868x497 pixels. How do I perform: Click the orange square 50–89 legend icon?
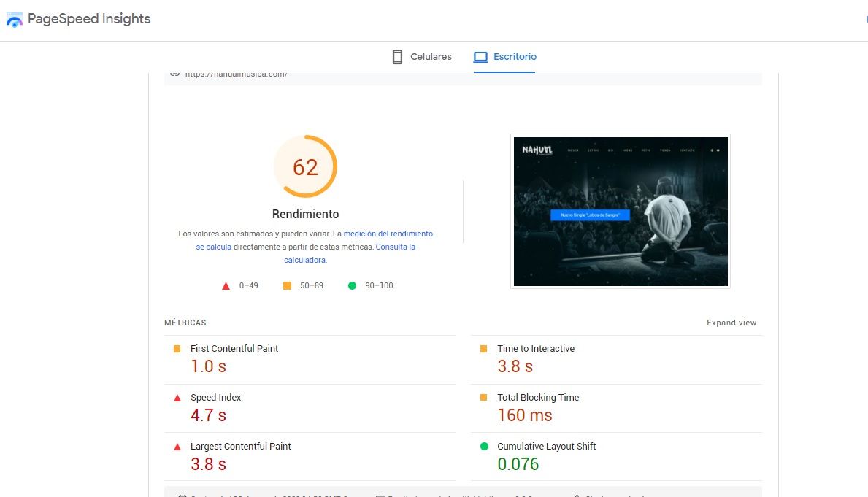coord(287,285)
